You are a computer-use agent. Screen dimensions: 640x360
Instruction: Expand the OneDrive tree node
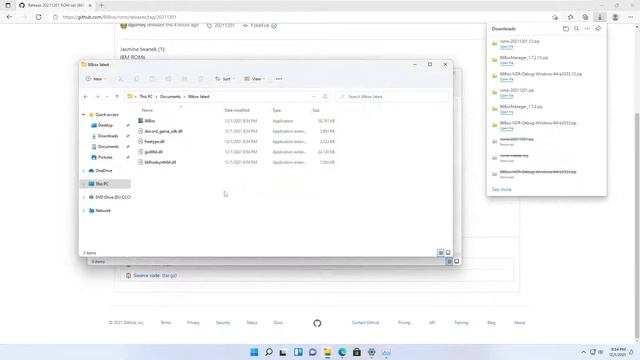click(x=84, y=171)
